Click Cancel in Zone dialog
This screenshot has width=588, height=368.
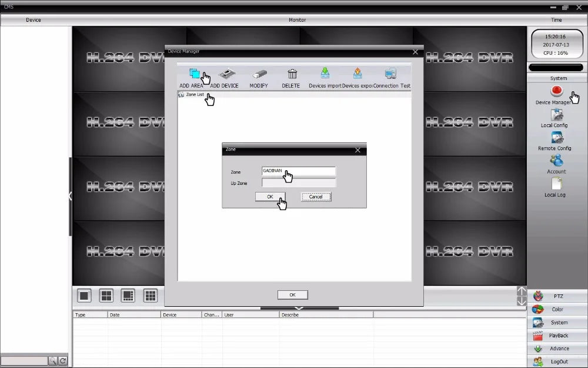[316, 197]
